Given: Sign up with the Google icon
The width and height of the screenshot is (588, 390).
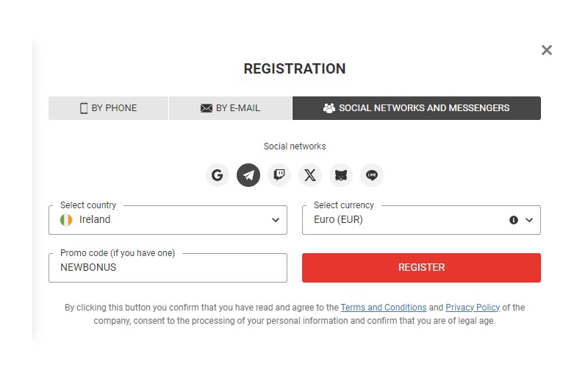Looking at the screenshot, I should click(218, 175).
